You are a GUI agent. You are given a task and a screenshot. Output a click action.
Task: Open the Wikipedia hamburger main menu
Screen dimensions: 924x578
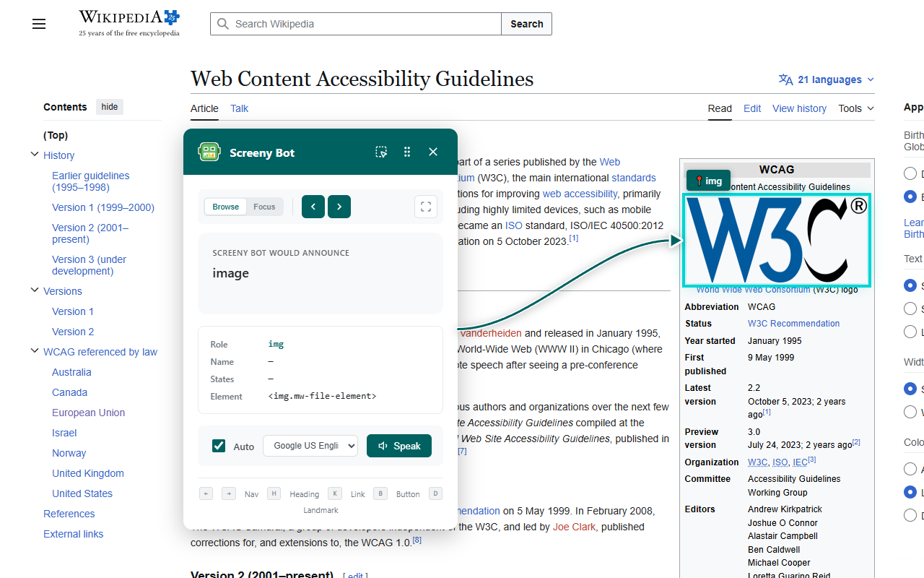[39, 24]
